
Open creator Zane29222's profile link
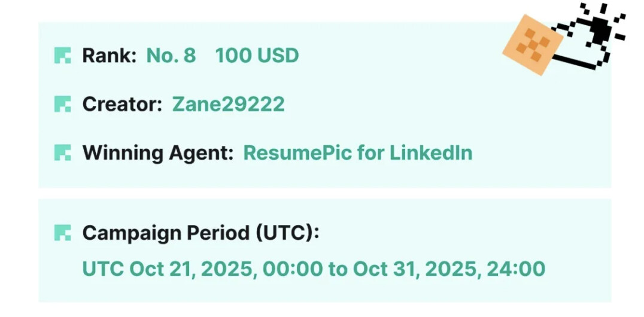tap(229, 104)
